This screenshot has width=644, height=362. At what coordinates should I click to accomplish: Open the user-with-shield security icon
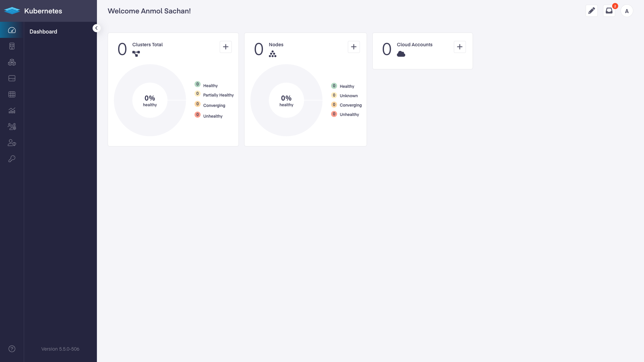click(x=12, y=142)
